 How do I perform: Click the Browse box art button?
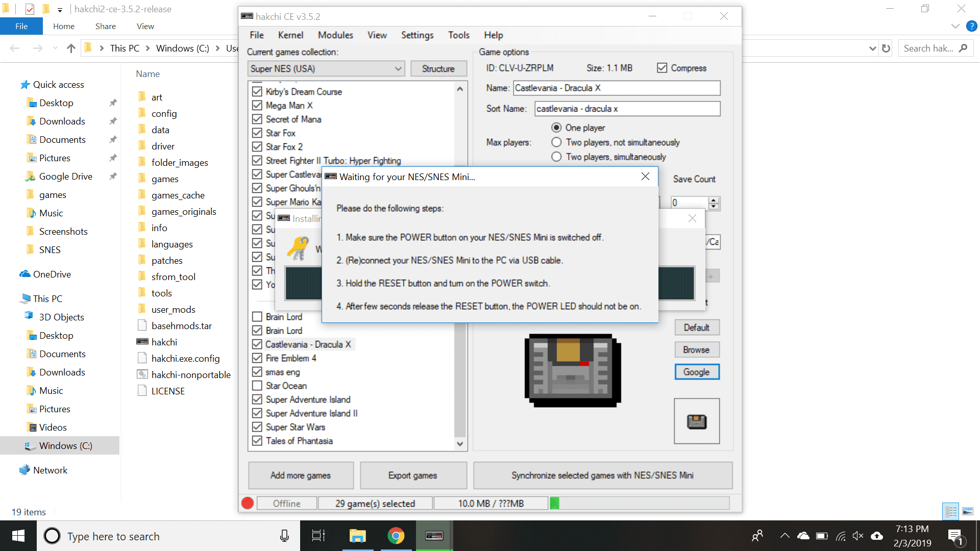pyautogui.click(x=696, y=349)
